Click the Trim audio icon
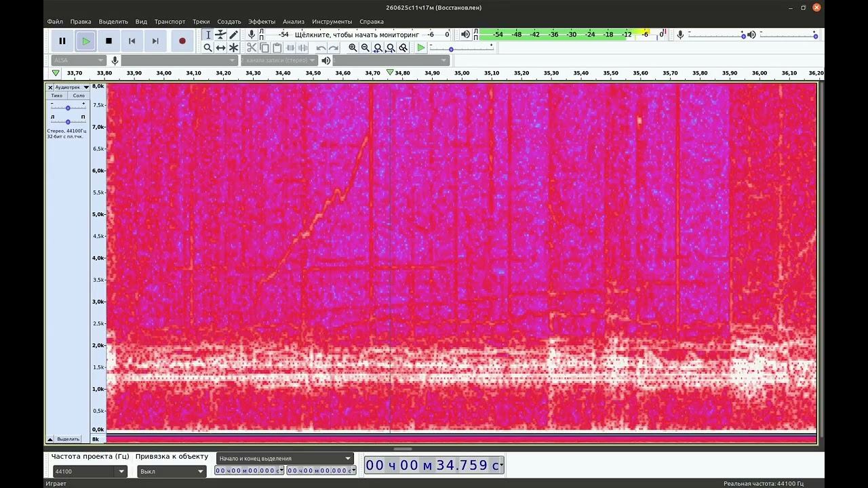Screen dimensions: 868x488 [x=290, y=47]
